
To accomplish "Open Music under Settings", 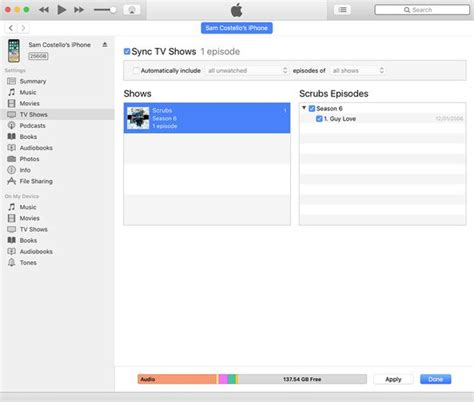I will click(x=28, y=92).
